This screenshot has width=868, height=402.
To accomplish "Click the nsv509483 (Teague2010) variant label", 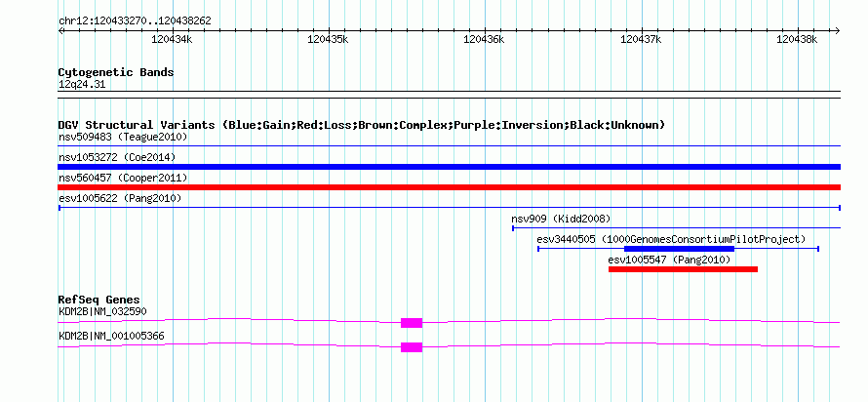I will coord(123,137).
